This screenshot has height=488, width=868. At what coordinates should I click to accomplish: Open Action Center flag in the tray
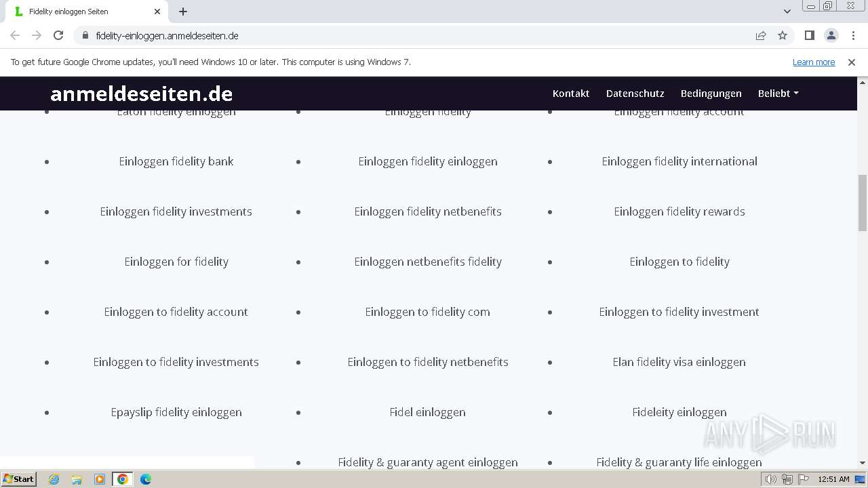804,479
